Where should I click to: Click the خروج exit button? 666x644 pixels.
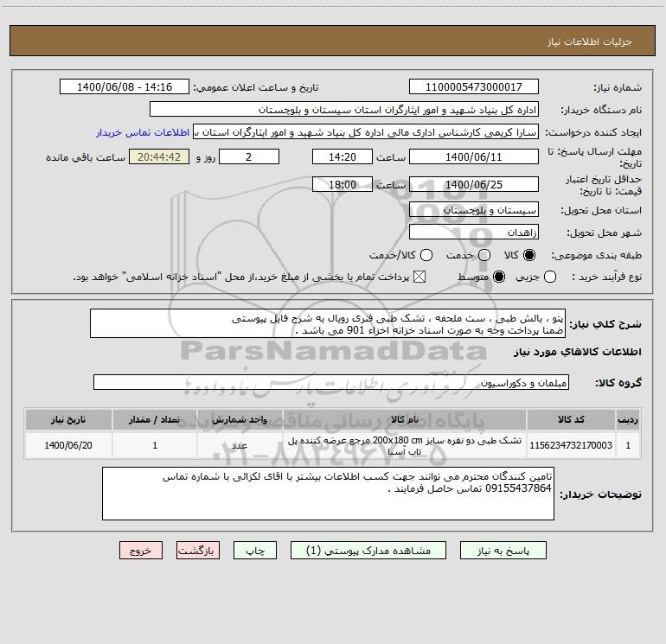click(x=141, y=551)
